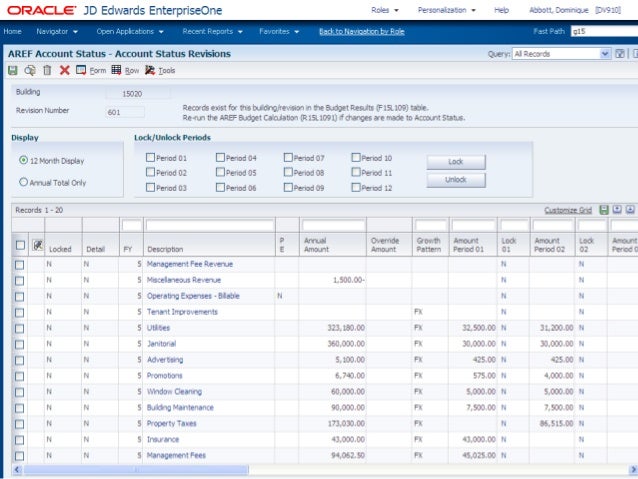The image size is (638, 479).
Task: Check the Period 07 checkbox
Action: point(288,157)
